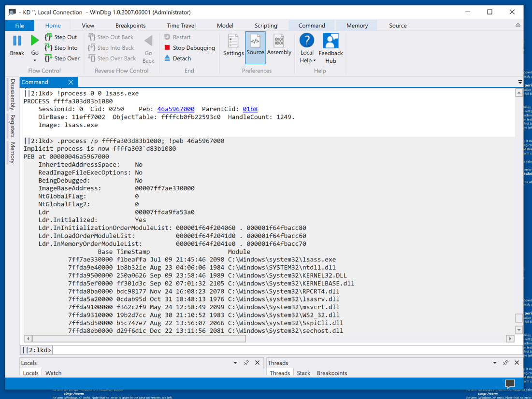Expand the Go dropdown arrow
This screenshot has height=399, width=532.
click(x=35, y=61)
